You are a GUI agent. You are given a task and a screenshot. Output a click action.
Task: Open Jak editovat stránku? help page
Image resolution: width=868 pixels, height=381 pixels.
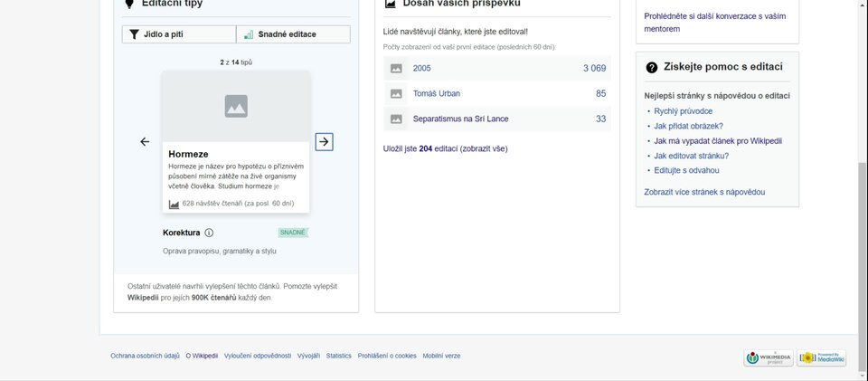[x=692, y=156]
